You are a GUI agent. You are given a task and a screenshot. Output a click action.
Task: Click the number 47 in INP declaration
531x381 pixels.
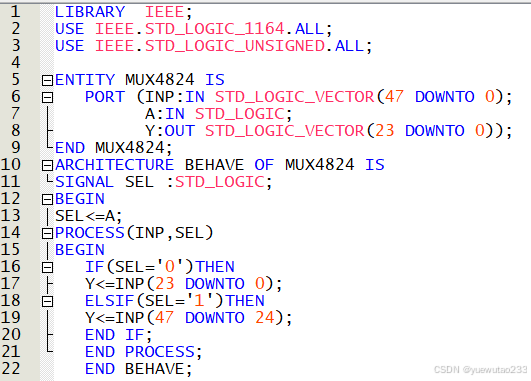click(x=394, y=97)
